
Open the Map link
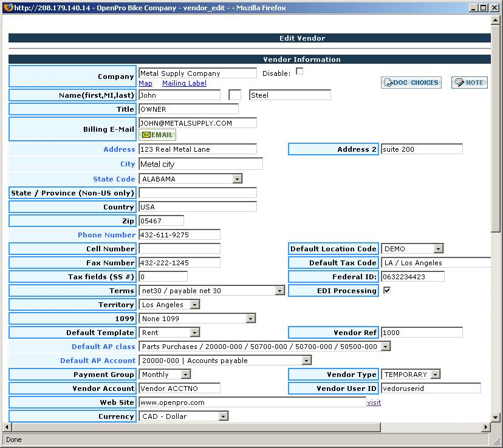click(145, 83)
